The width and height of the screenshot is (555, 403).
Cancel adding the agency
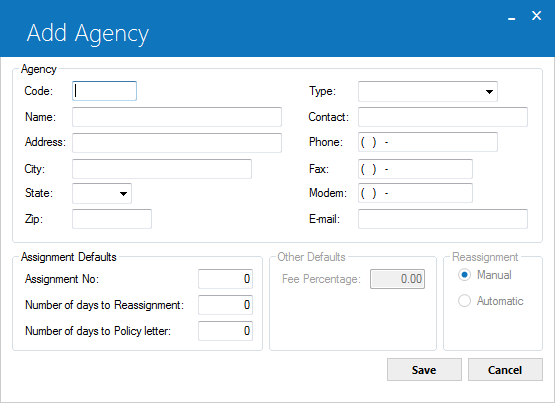point(505,370)
